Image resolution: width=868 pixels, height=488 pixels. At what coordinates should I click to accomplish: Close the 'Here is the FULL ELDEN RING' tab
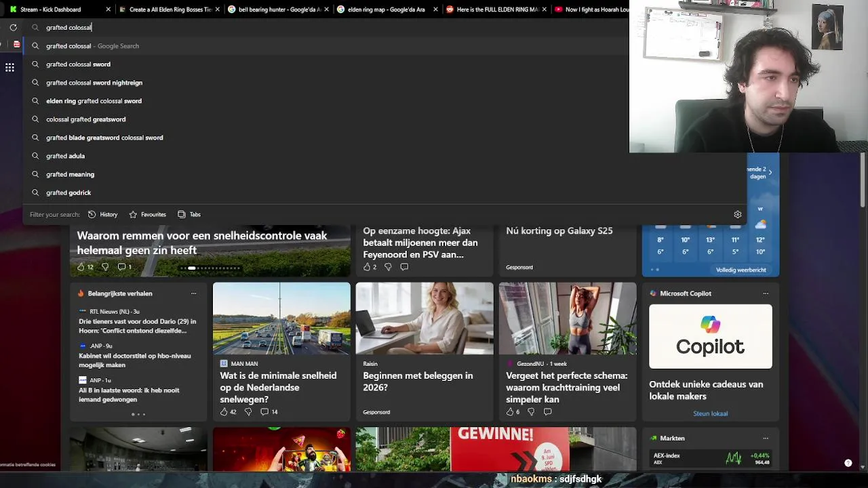click(545, 9)
